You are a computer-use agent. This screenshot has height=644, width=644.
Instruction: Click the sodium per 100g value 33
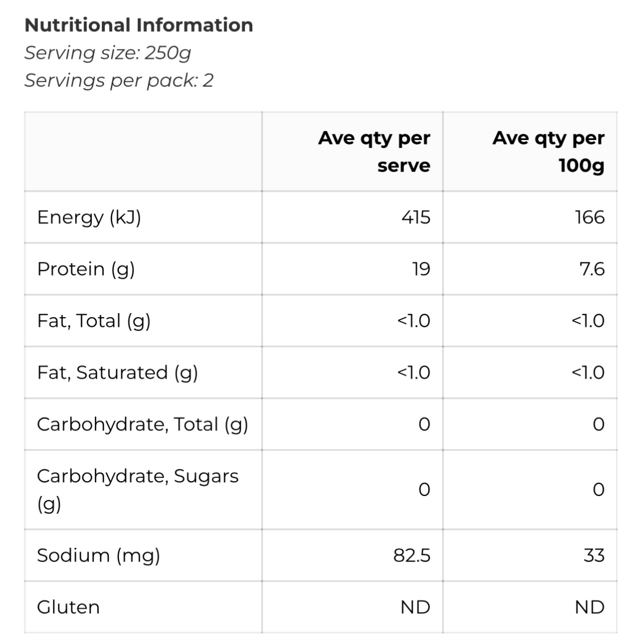click(x=594, y=555)
